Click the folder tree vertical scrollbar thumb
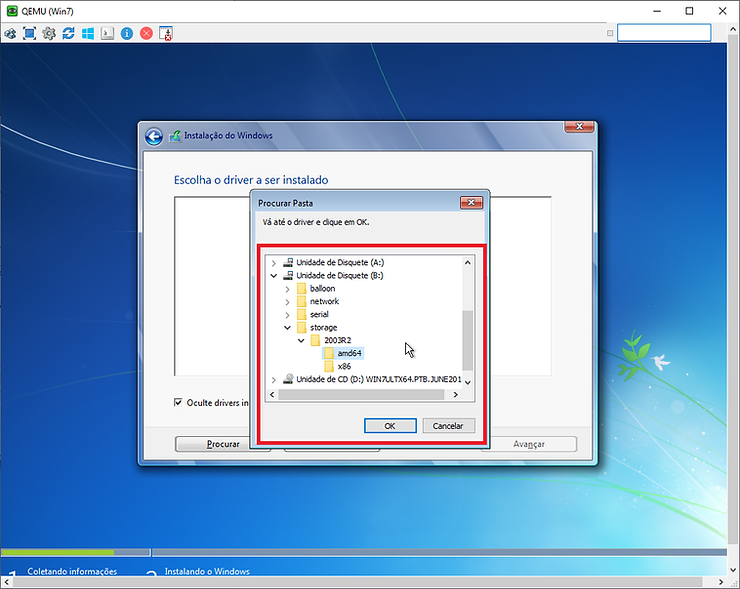 coord(468,340)
